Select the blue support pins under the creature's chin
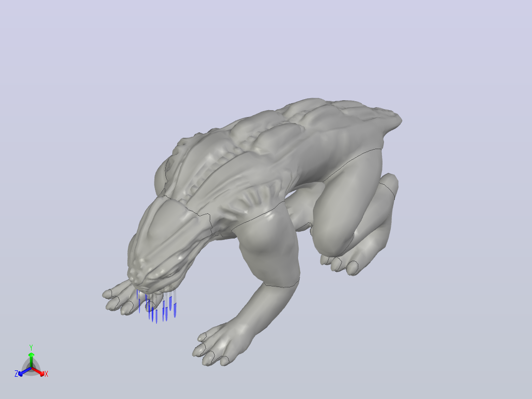The width and height of the screenshot is (532, 399). pyautogui.click(x=156, y=307)
